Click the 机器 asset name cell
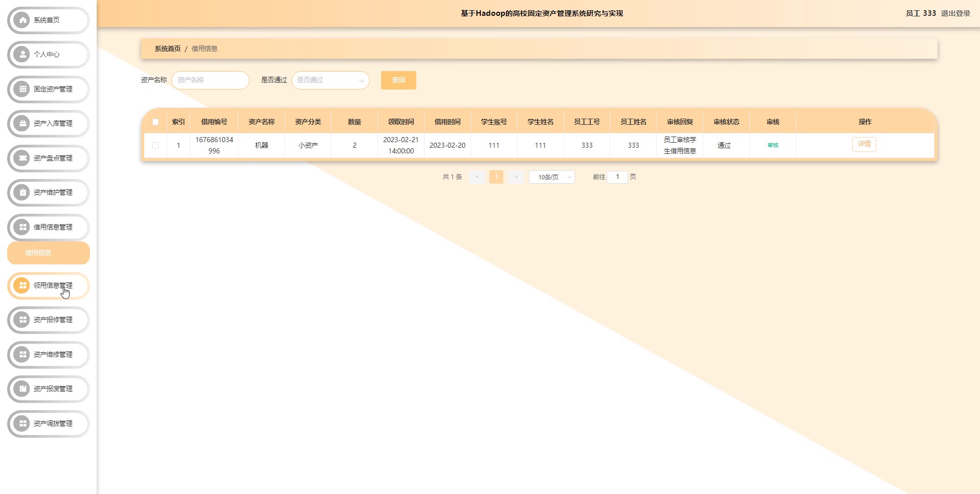 point(261,146)
